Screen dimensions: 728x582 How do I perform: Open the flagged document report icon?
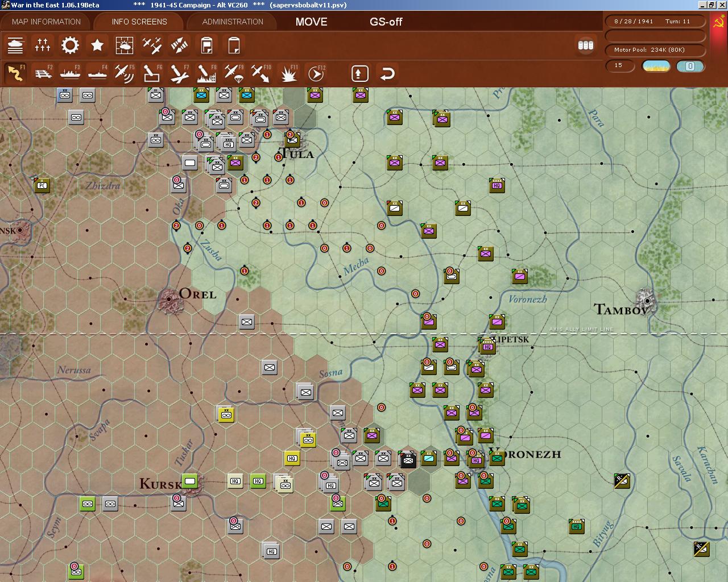[x=206, y=45]
